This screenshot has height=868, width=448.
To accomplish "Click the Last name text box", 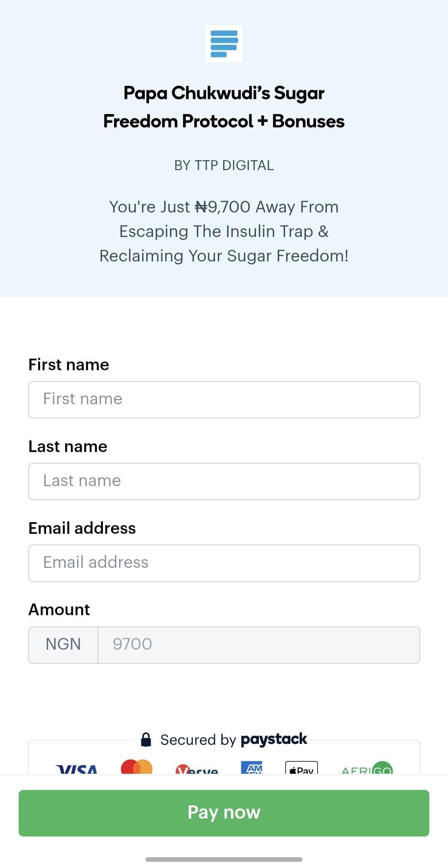I will (x=224, y=481).
